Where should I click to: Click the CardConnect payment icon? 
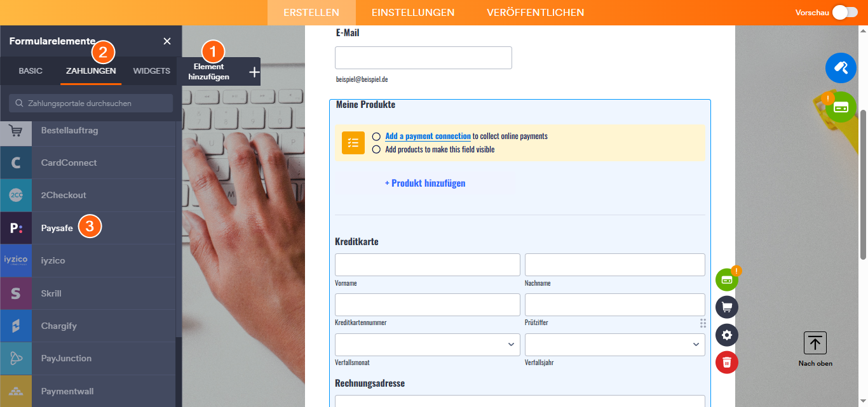(x=16, y=163)
